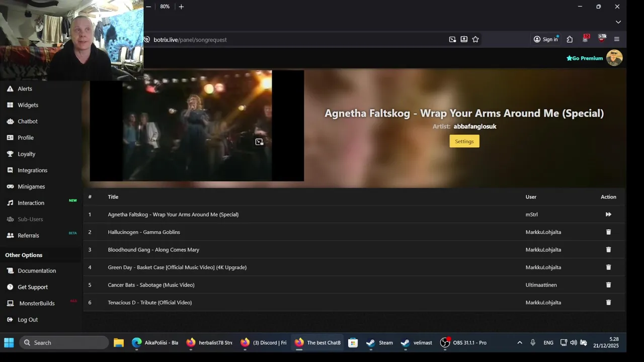This screenshot has height=362, width=644.
Task: Select Tenacious D - Tribute (Official Video) title
Action: coord(150,303)
